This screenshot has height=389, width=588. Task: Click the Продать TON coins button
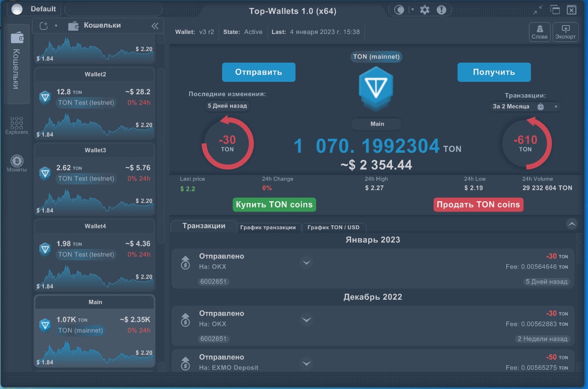[x=478, y=205]
